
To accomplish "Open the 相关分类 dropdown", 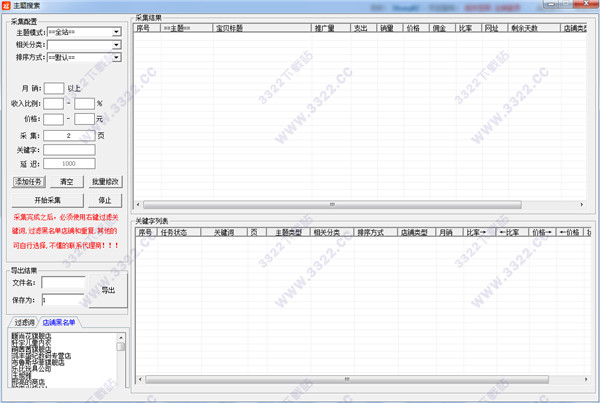I will tap(116, 45).
